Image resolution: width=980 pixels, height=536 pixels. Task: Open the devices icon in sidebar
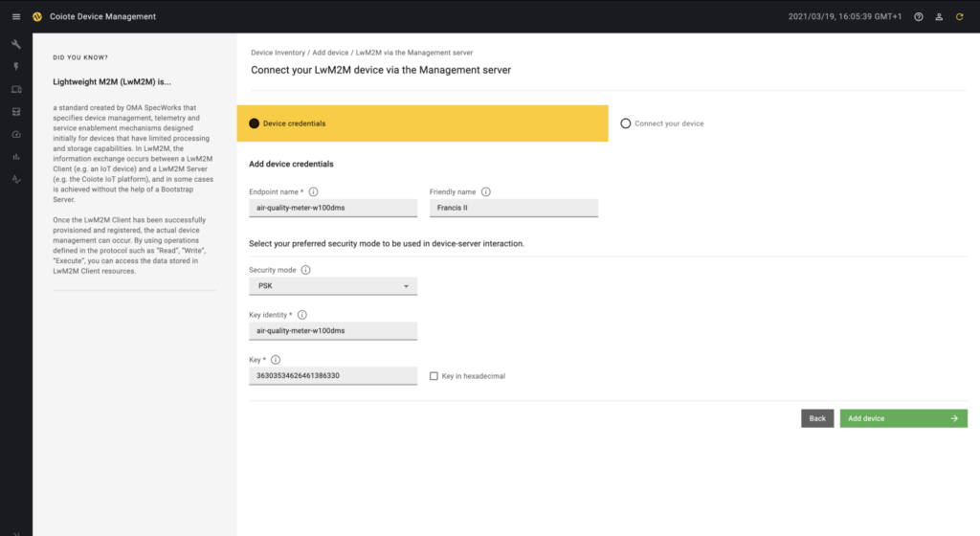tap(15, 89)
